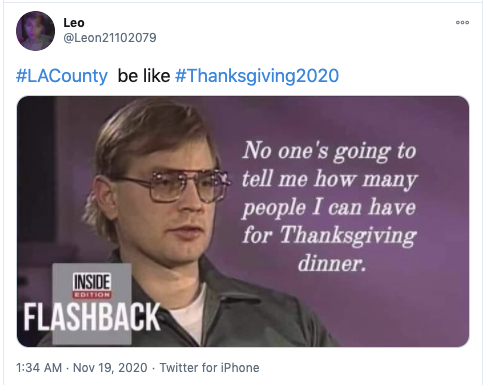The height and width of the screenshot is (385, 484).
Task: Click the FLASHBACK overlay text in image
Action: pyautogui.click(x=92, y=317)
